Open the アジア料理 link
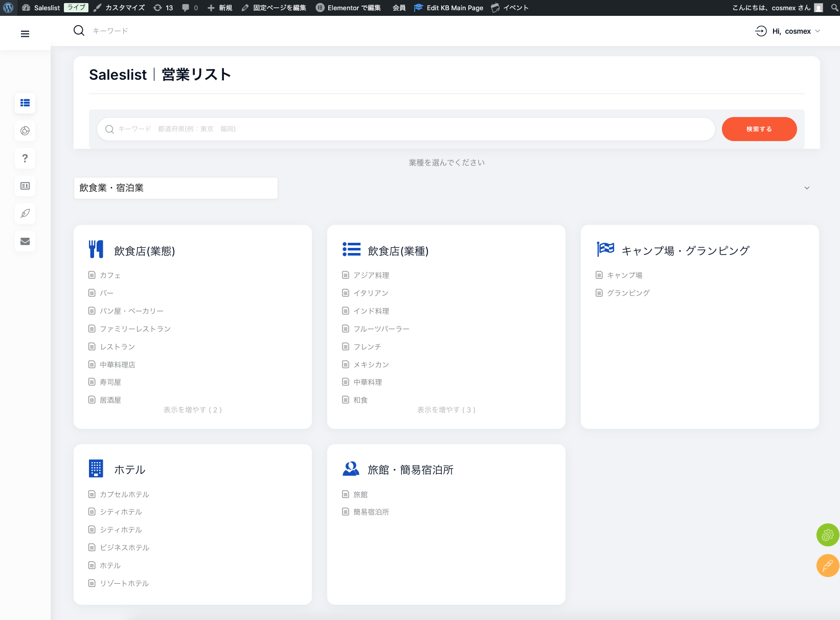The height and width of the screenshot is (620, 840). [x=371, y=275]
